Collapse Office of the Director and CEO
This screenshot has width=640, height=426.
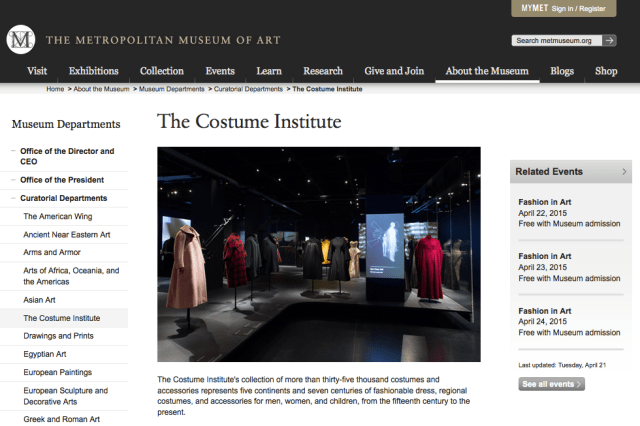point(13,151)
